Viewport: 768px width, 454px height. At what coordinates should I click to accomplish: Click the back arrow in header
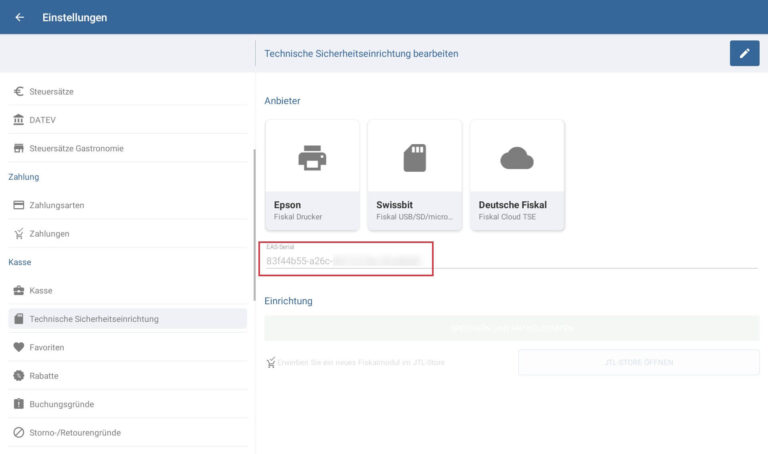pyautogui.click(x=20, y=17)
